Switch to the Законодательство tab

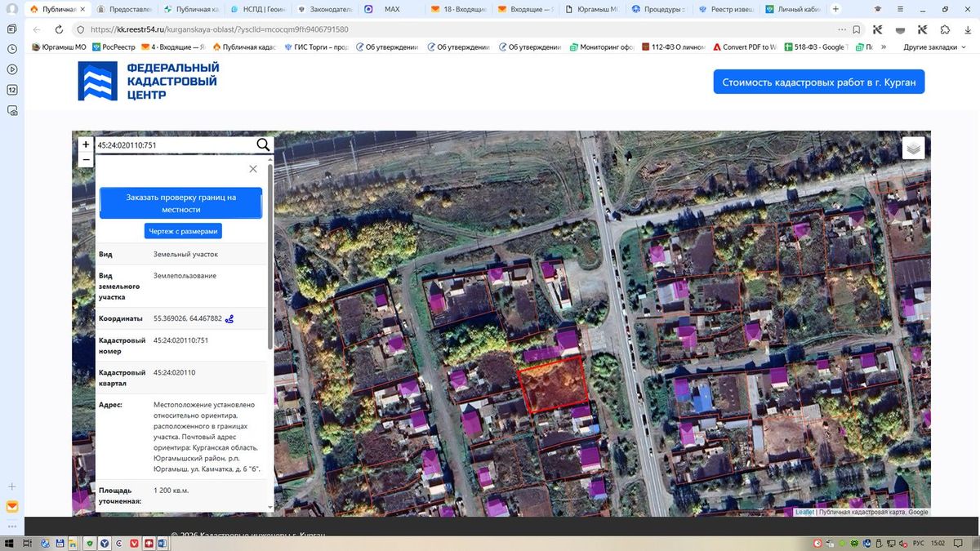323,9
